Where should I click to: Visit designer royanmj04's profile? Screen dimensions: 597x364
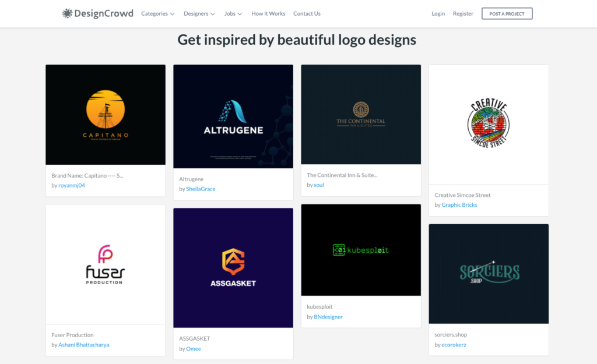pos(72,185)
